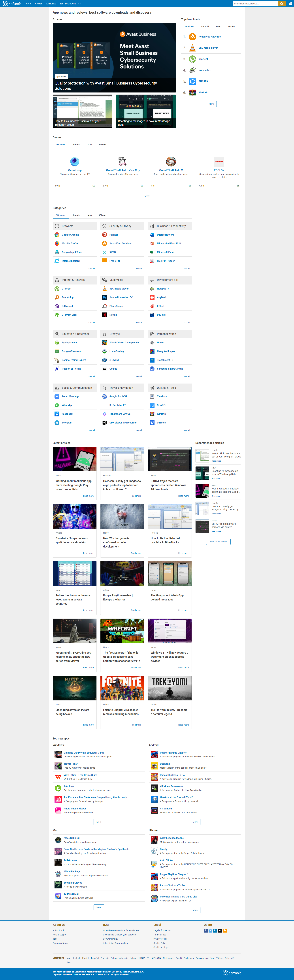Screen dimensions: 294x980
Task: Click AnyDesk icon in Development & IT
Action: coord(152,297)
